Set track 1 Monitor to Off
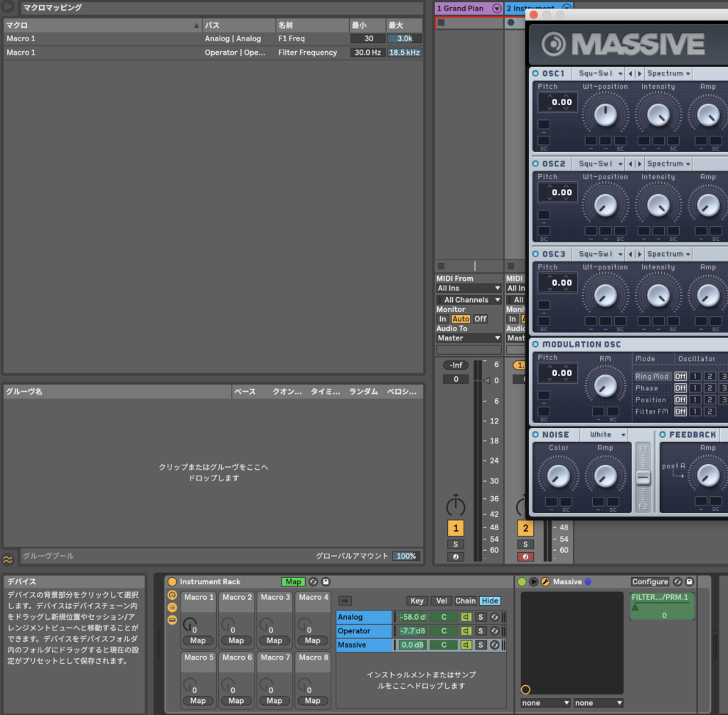The width and height of the screenshot is (728, 715). coord(481,319)
